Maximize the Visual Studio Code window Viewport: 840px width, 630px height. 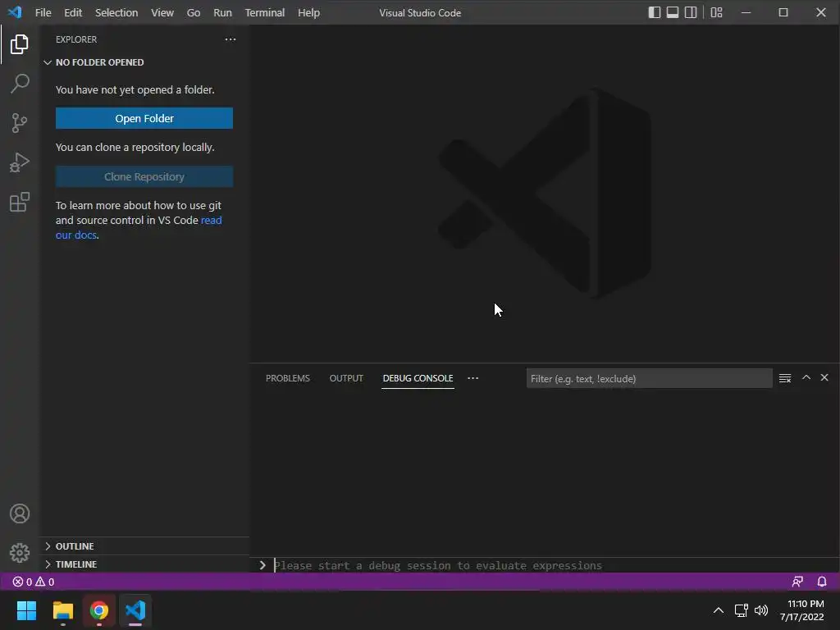tap(783, 12)
